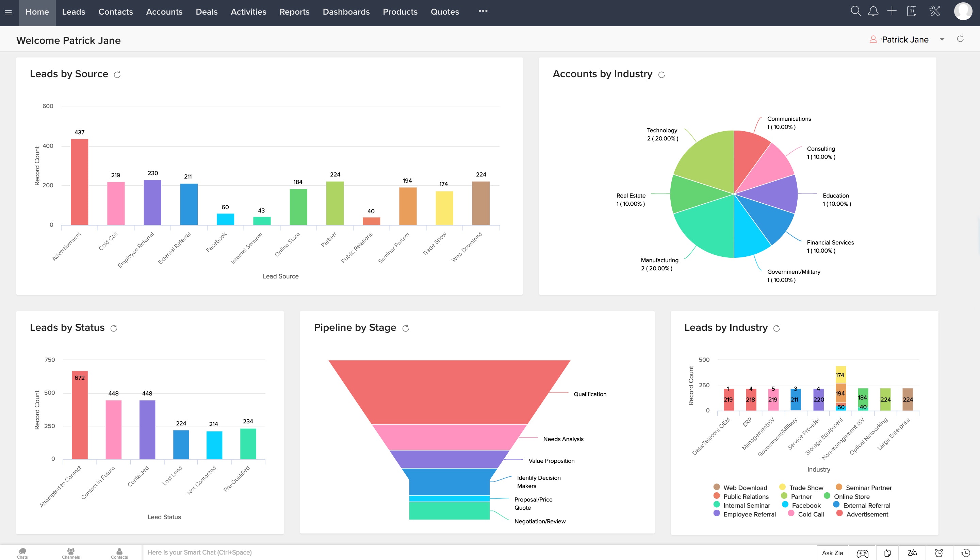
Task: Click the new record plus icon
Action: click(892, 12)
